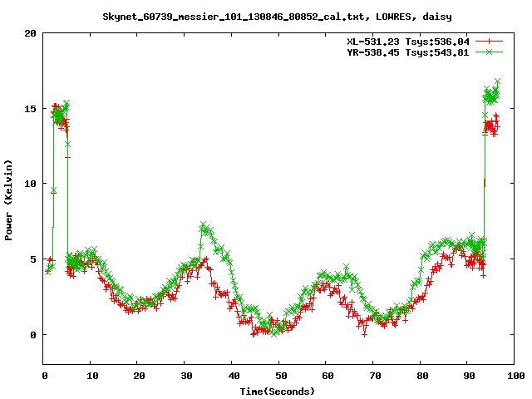Click x-axis tick label 30
The image size is (532, 399).
[186, 376]
